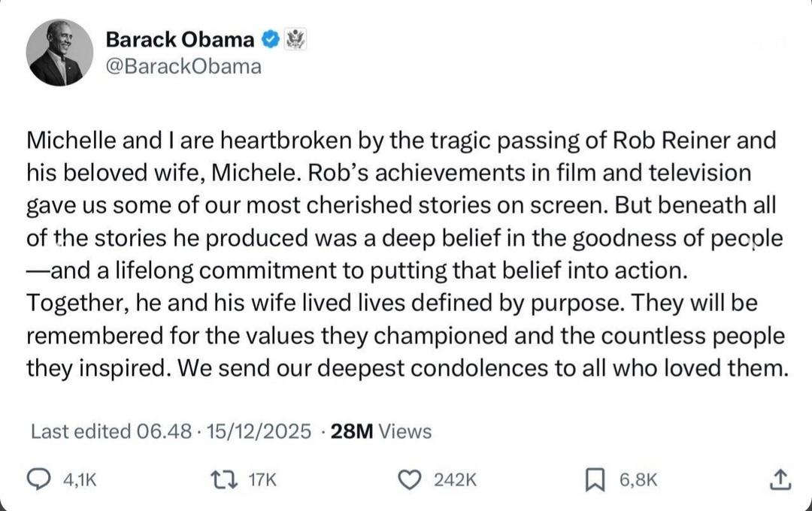This screenshot has height=511, width=812.
Task: Open the Barack Obama display name link
Action: tap(179, 38)
